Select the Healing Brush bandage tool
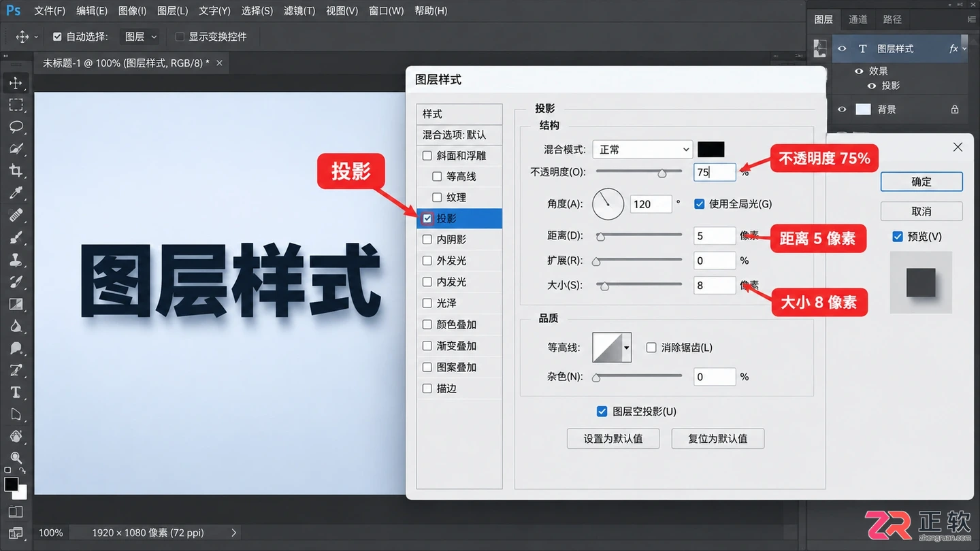 16,216
